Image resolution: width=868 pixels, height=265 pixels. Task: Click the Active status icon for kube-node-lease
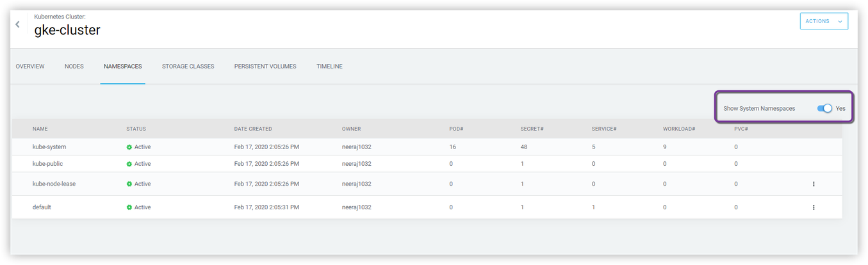click(129, 184)
